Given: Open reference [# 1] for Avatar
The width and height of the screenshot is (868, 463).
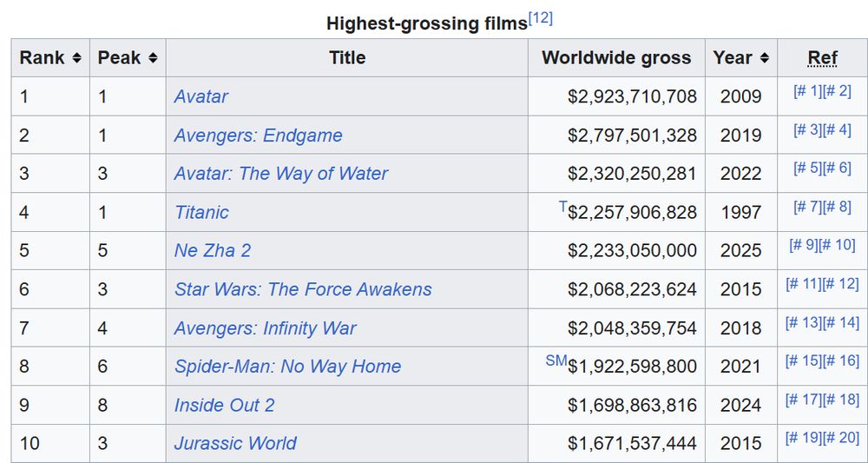Looking at the screenshot, I should (807, 91).
